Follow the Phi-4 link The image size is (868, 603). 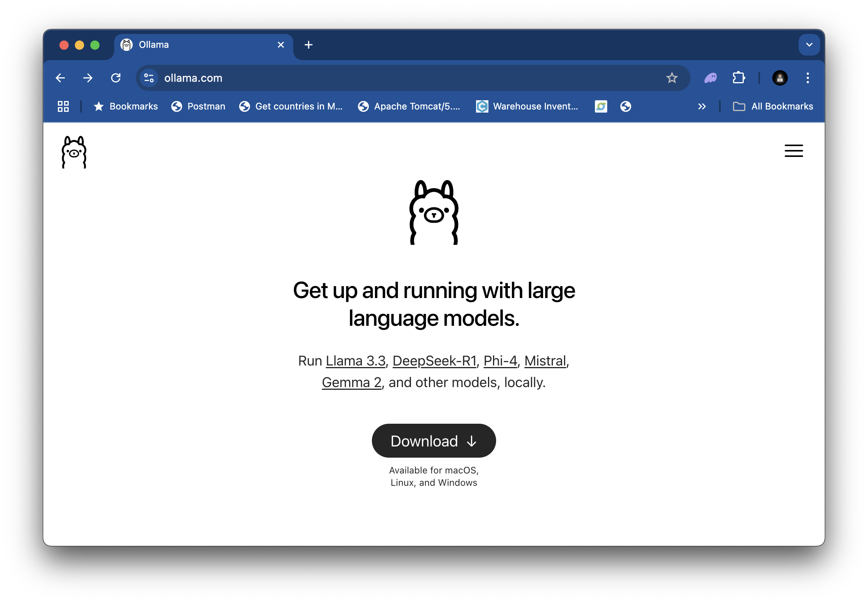[500, 361]
